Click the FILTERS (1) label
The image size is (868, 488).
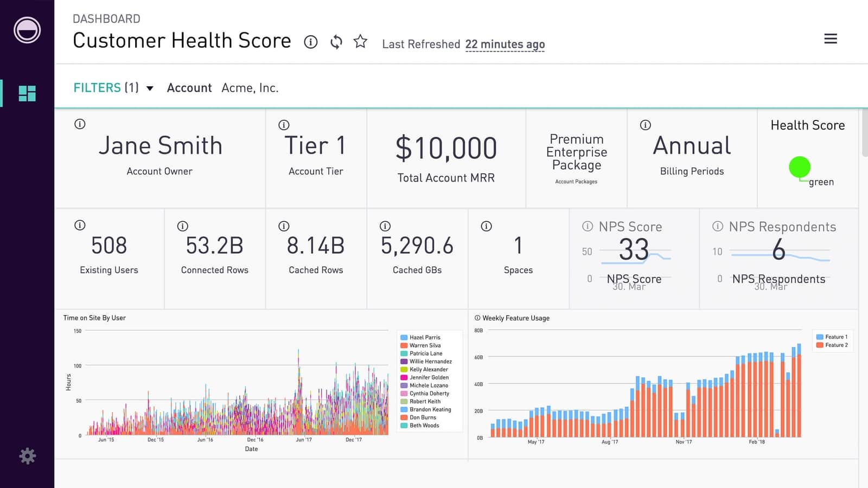coord(106,88)
